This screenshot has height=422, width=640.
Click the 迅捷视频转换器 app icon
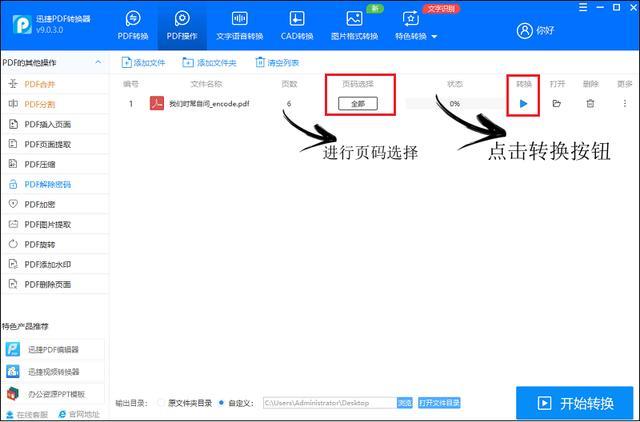click(x=13, y=371)
